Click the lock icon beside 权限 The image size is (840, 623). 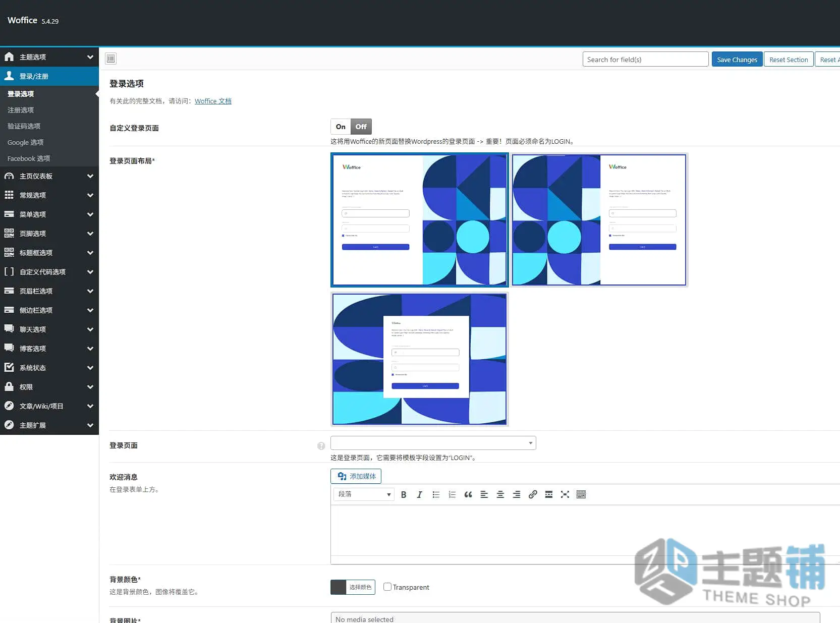(x=9, y=386)
